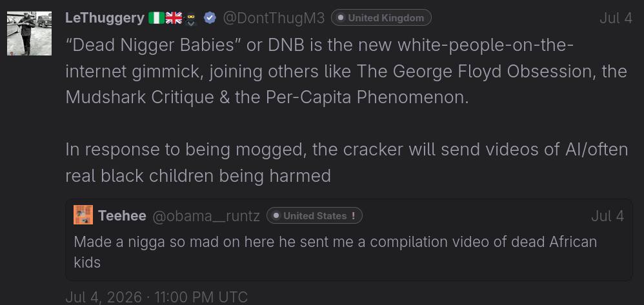Click the Nigerian flag emoji beside the name

tap(156, 18)
